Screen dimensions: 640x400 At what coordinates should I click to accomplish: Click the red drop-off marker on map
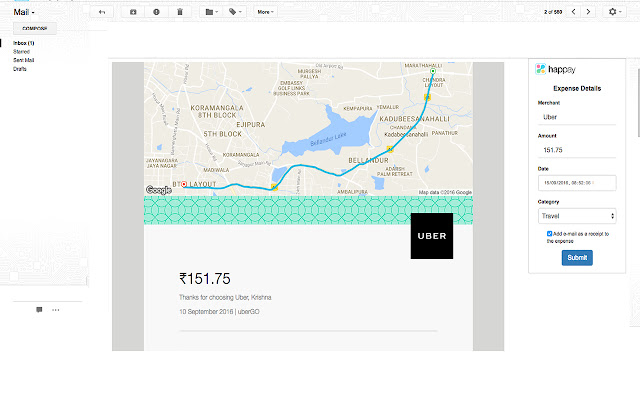click(184, 184)
